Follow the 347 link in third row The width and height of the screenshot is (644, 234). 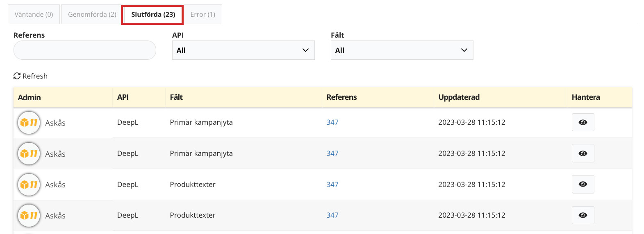332,184
